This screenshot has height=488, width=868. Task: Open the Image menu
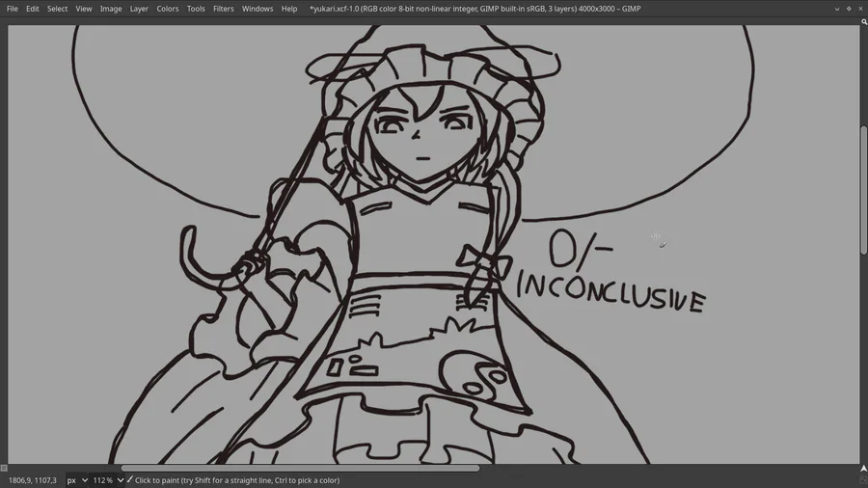[x=111, y=9]
